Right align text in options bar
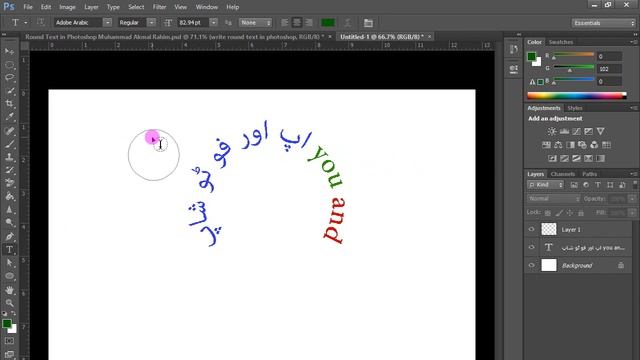Screen dimensions: 640x360 click(309, 23)
